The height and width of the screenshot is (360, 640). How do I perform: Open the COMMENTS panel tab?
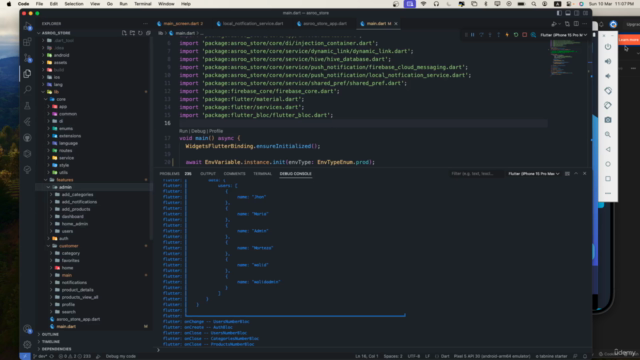pyautogui.click(x=234, y=174)
